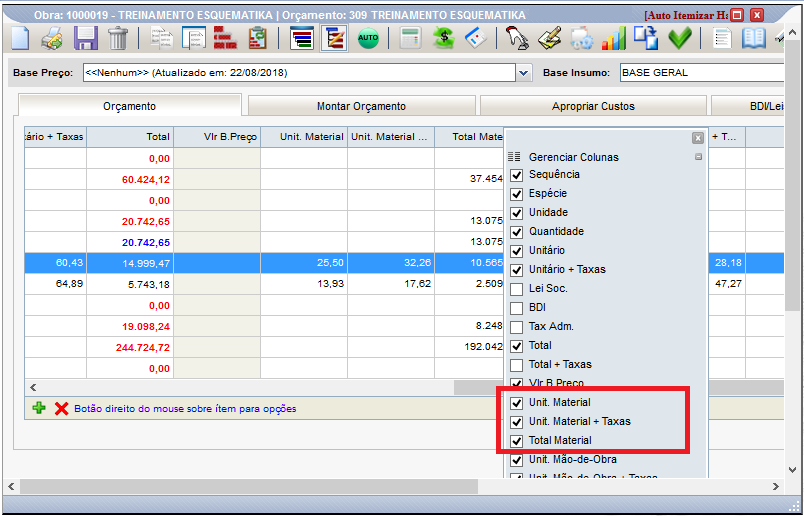Click the text document report icon
Screen dimensions: 804x516
(x=723, y=38)
